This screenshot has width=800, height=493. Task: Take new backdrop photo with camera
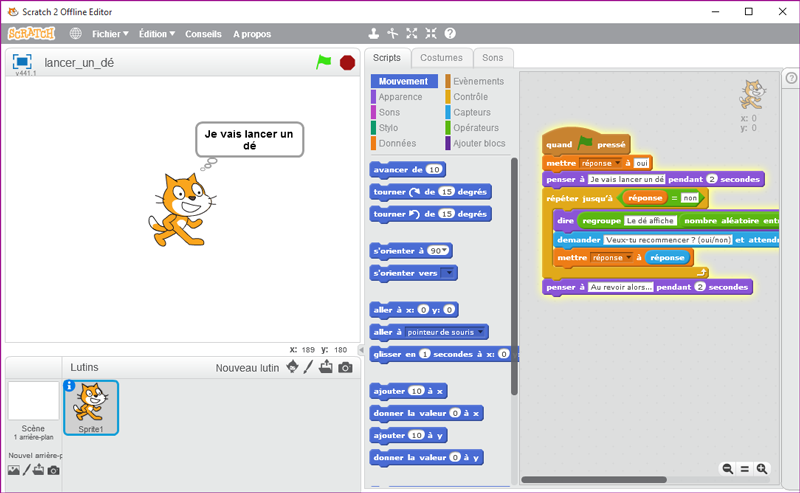pos(54,471)
